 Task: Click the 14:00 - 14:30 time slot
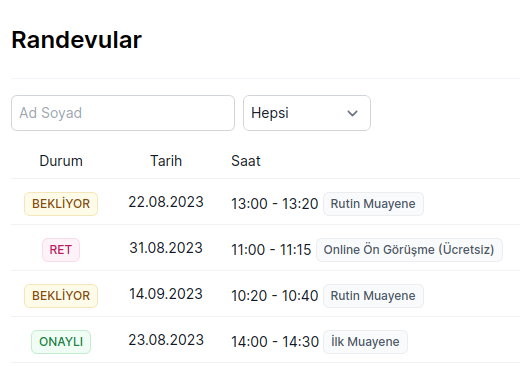275,342
